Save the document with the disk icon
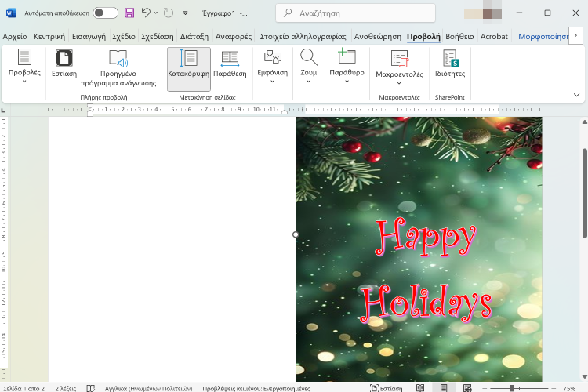The height and width of the screenshot is (392, 588). (129, 13)
